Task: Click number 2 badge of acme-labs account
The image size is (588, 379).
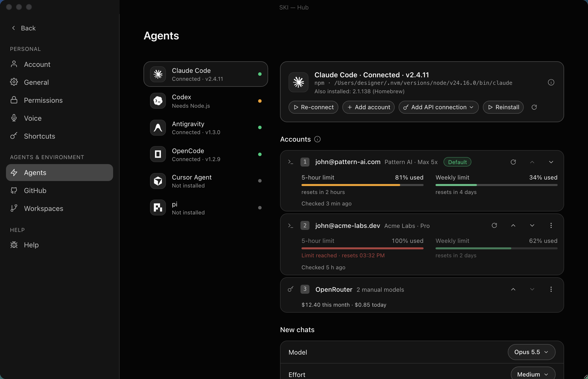Action: coord(305,225)
